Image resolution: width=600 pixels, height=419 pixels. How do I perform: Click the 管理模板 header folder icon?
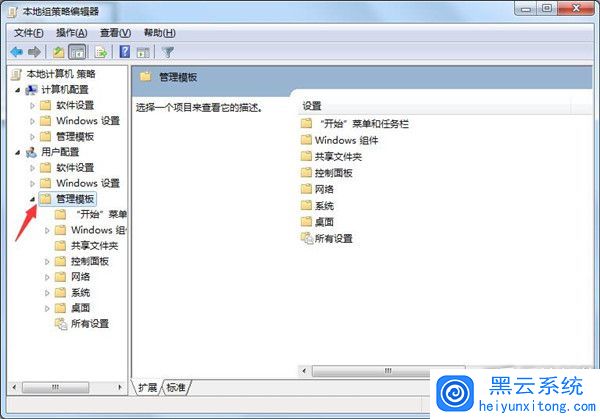pos(145,77)
